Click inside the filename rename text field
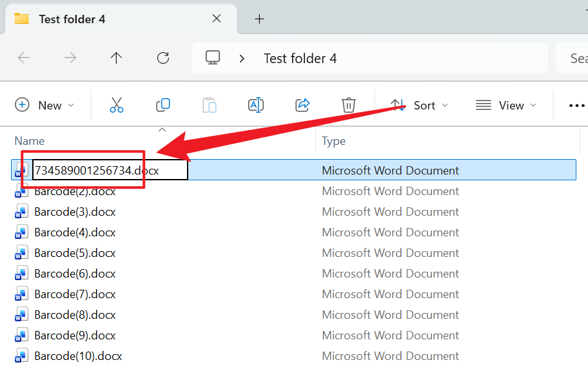Viewport: 588px width, 387px height. [106, 169]
